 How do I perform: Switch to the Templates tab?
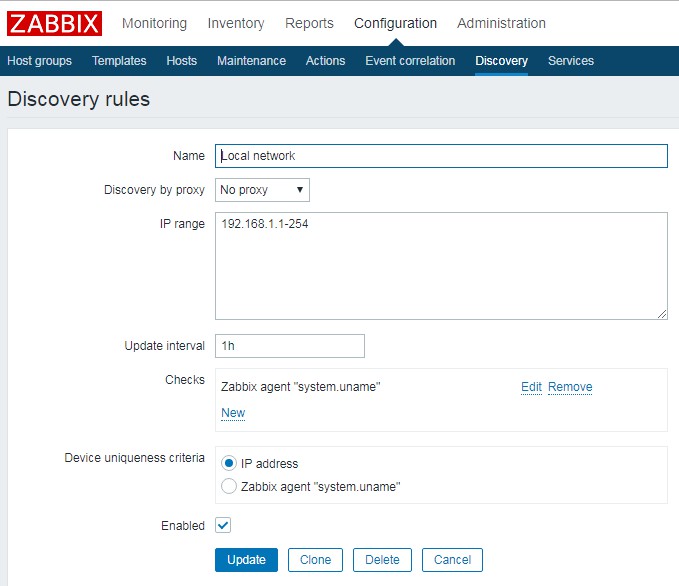point(119,61)
